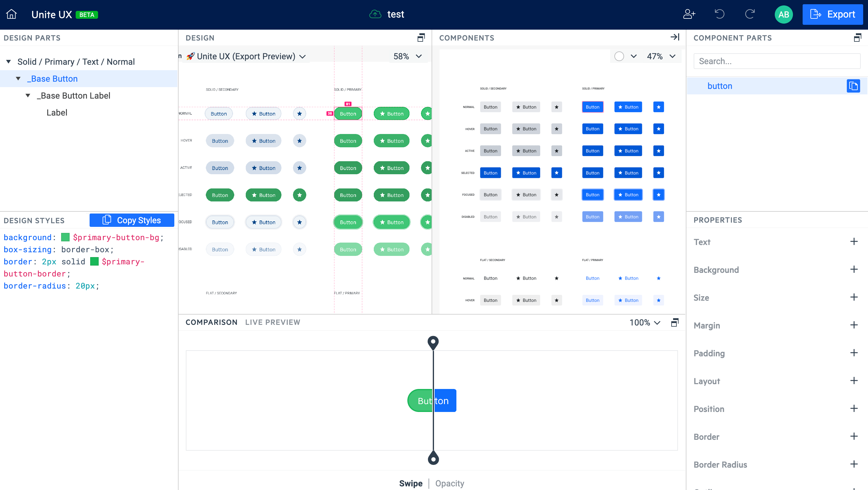Add a Border Radius property
This screenshot has height=490, width=868.
(854, 464)
